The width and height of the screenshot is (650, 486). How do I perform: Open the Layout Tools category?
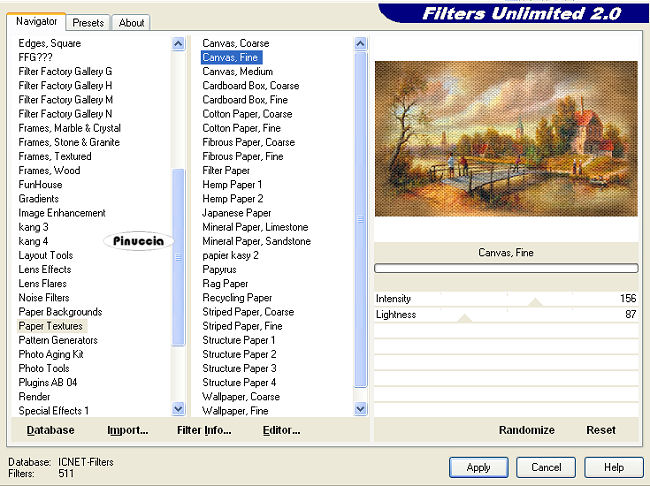tap(46, 255)
